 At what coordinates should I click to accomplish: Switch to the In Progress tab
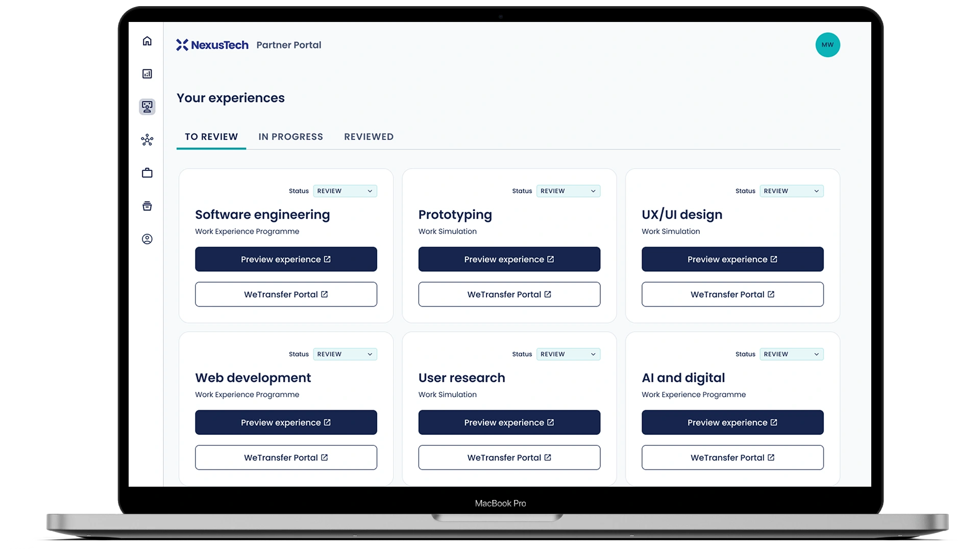pos(290,137)
